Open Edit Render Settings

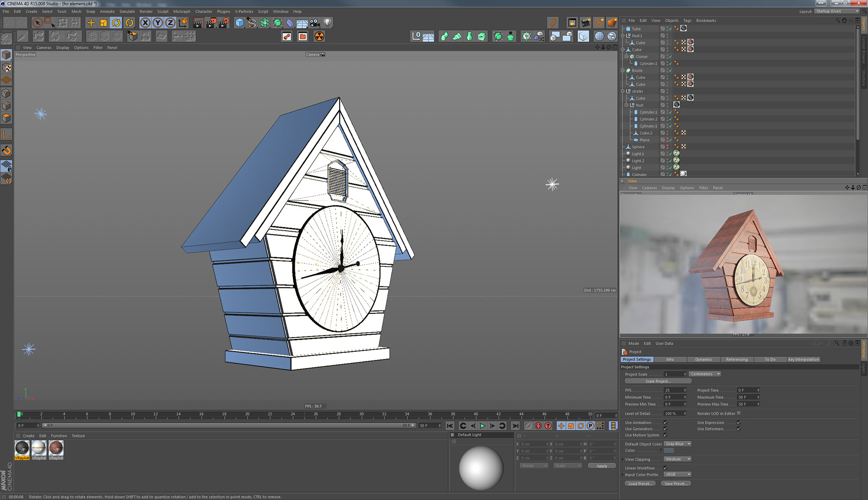click(x=224, y=23)
